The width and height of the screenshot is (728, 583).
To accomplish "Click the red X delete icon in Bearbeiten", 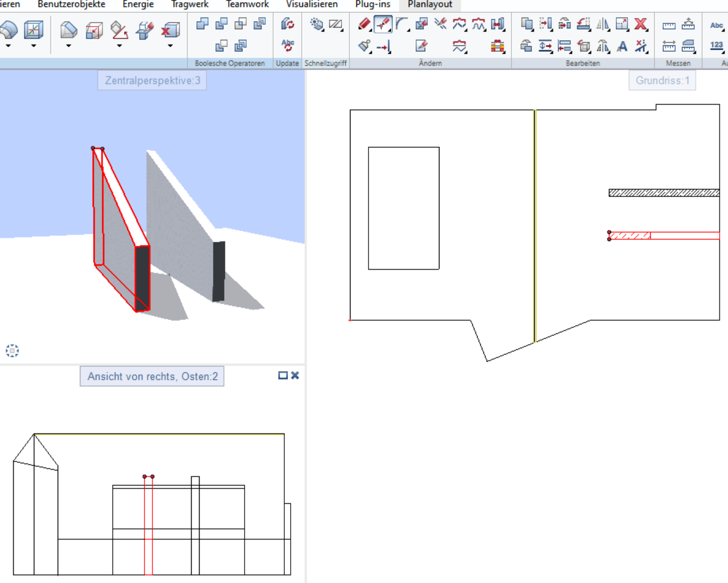I will pyautogui.click(x=641, y=24).
